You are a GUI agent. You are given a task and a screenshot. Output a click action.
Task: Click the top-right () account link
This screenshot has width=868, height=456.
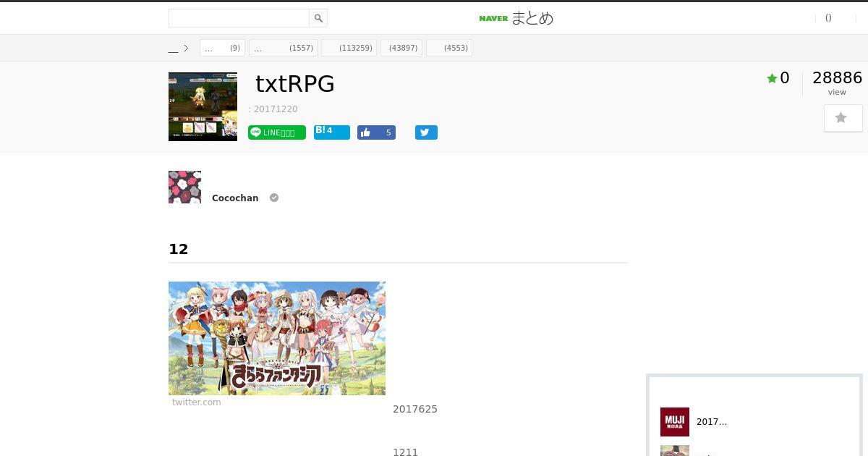tap(828, 18)
